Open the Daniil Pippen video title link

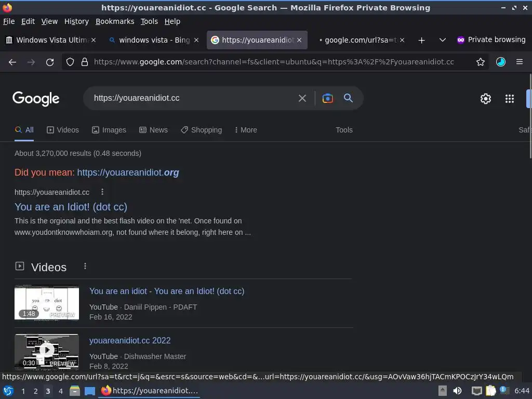coord(167,291)
